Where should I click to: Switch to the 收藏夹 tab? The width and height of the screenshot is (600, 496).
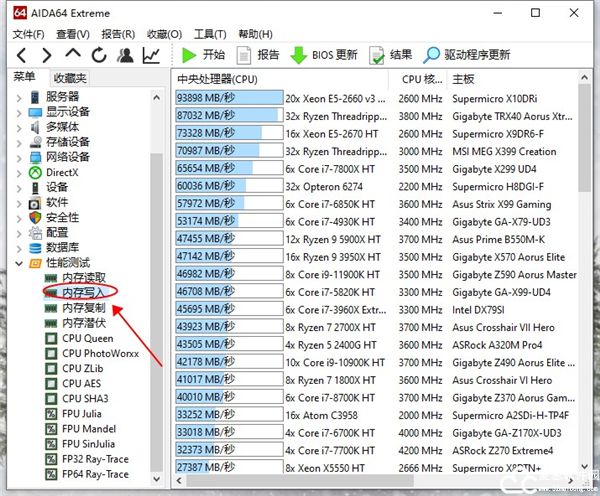click(x=70, y=78)
